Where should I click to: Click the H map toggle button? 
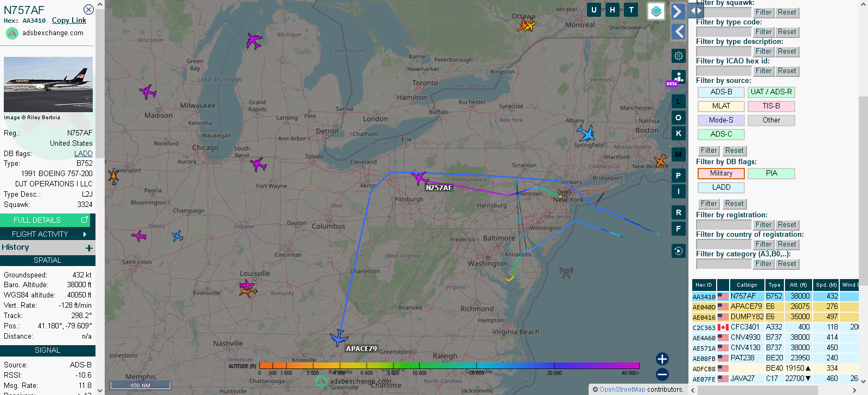click(x=612, y=10)
